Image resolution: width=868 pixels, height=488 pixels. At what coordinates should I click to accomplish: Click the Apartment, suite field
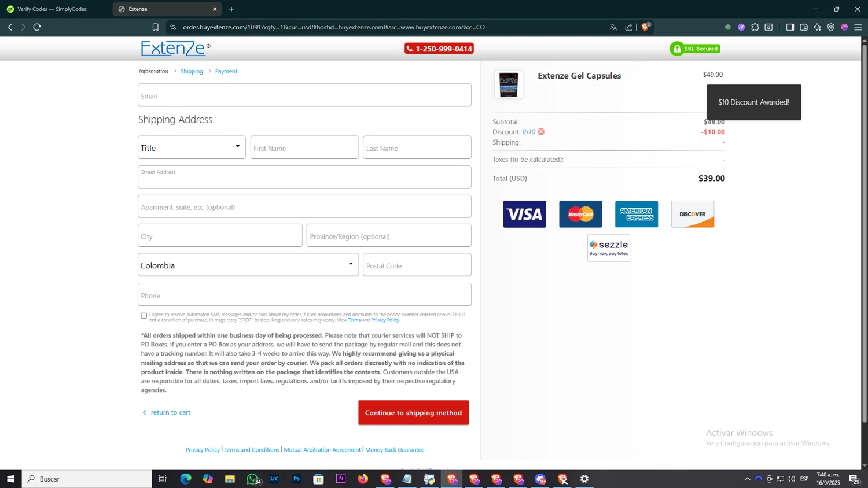coord(304,206)
